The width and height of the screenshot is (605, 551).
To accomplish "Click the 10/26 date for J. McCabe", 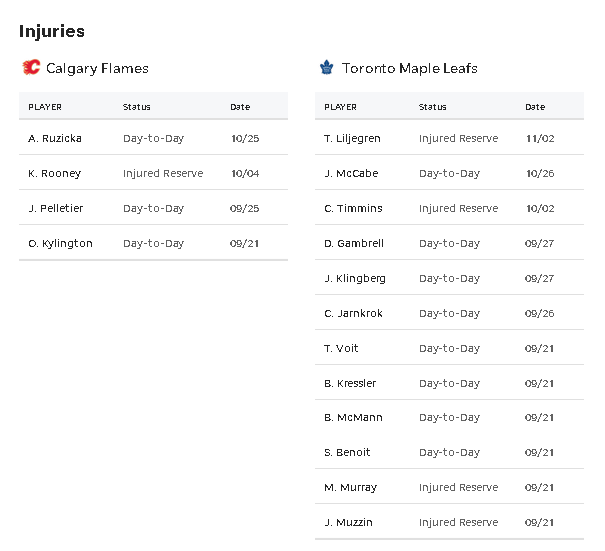I will pyautogui.click(x=540, y=174).
